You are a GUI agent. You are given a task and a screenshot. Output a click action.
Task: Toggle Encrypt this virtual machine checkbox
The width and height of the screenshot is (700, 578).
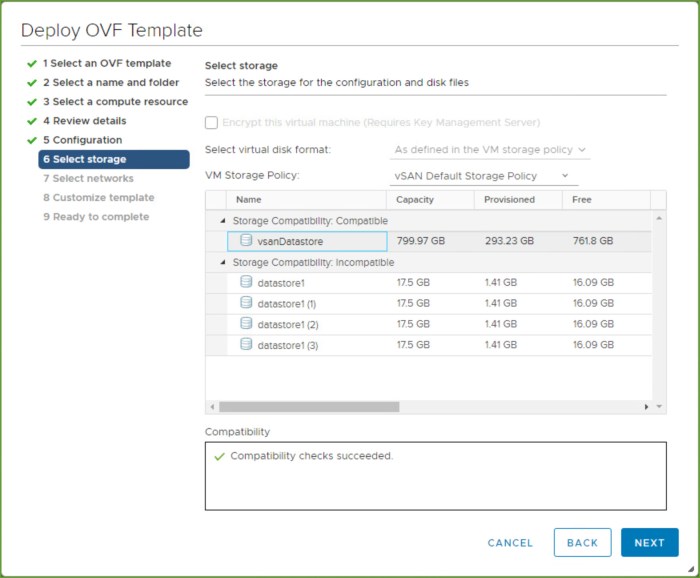click(211, 122)
